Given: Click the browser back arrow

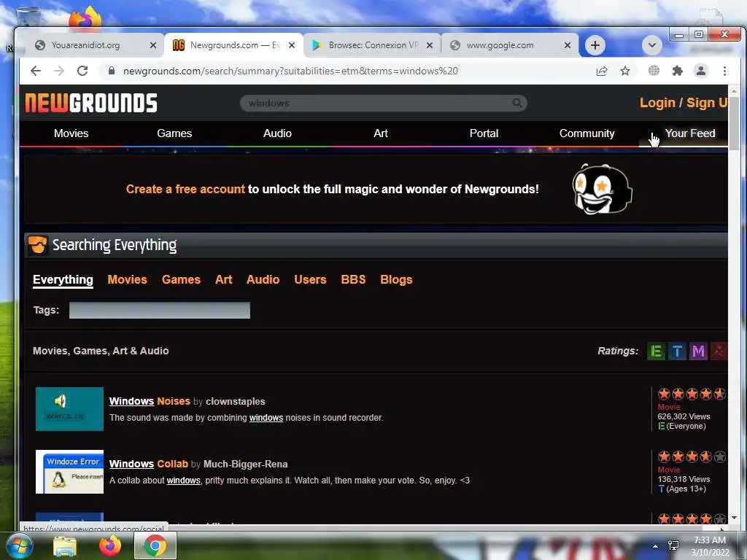Looking at the screenshot, I should coord(36,71).
